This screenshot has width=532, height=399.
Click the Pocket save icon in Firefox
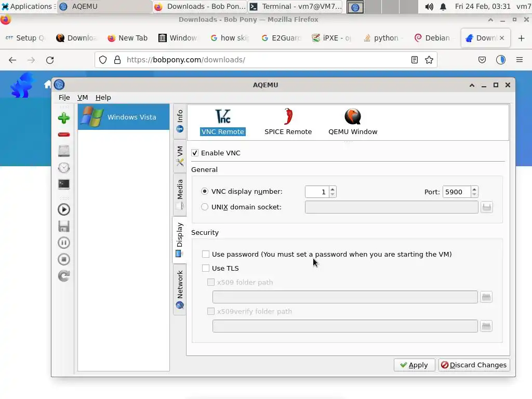click(482, 60)
